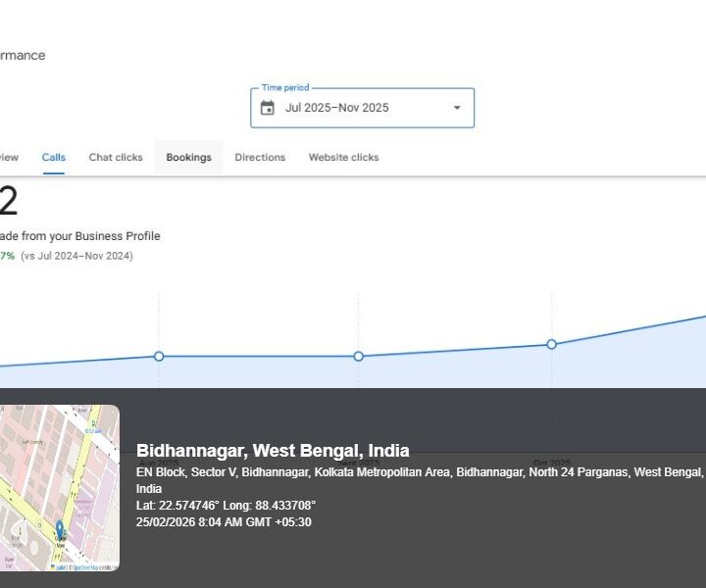Screen dimensions: 706x588
Task: Click the 25/02/2026 timestamp text
Action: [x=224, y=522]
